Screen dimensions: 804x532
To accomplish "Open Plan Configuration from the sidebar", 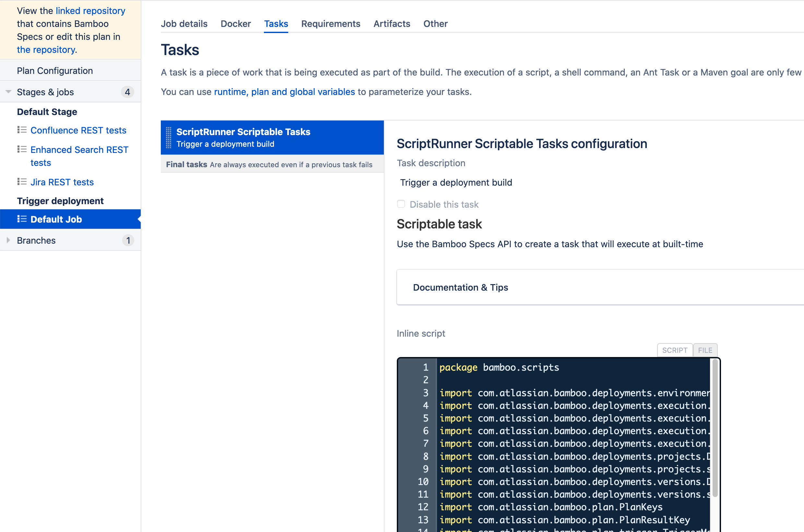I will pyautogui.click(x=55, y=70).
